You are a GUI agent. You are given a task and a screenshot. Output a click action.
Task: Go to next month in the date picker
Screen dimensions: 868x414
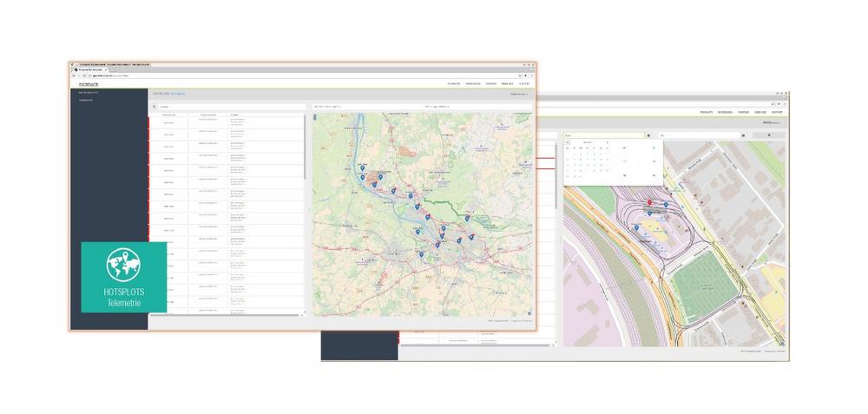pos(608,142)
